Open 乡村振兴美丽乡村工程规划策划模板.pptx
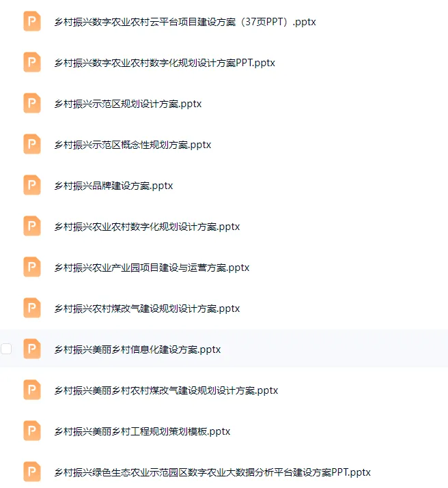 point(142,431)
